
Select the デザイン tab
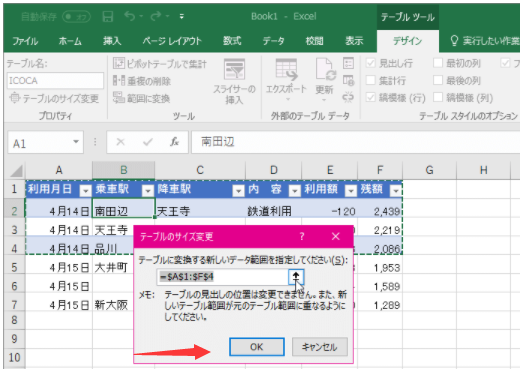tap(407, 41)
